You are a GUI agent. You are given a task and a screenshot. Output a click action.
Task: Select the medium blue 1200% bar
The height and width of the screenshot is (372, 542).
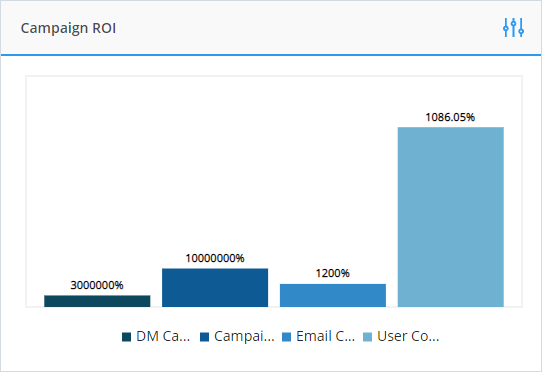[x=333, y=296]
